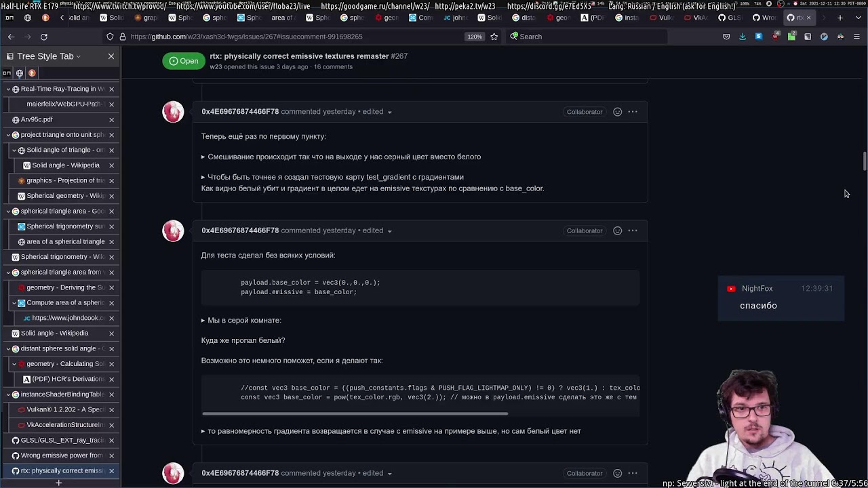Open the green extension with badge 2
The width and height of the screenshot is (868, 488).
coord(791,37)
